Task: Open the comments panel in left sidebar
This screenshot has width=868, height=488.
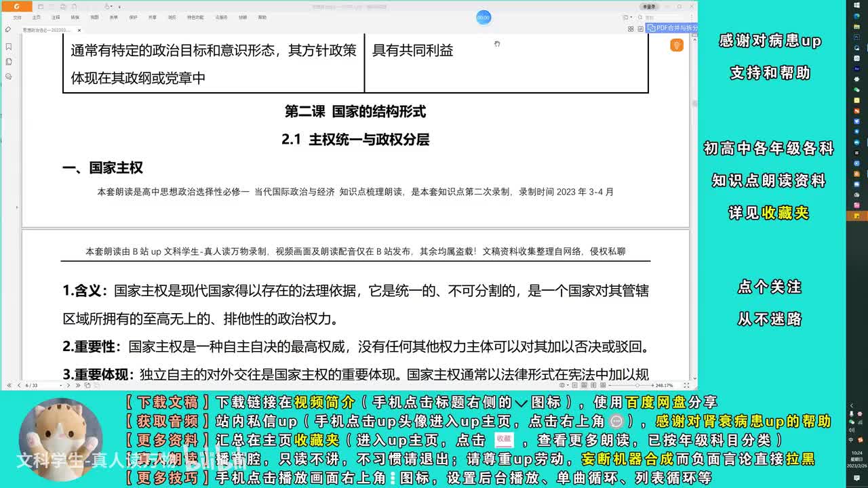Action: (9, 77)
